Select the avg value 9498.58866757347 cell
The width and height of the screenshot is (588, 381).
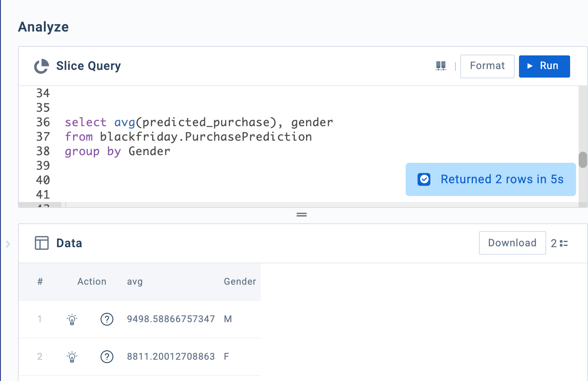tap(171, 319)
